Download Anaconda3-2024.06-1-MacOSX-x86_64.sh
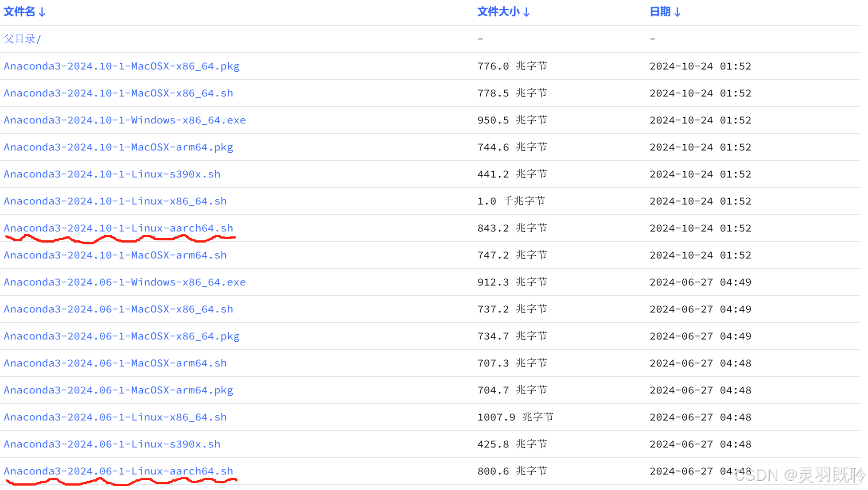Image resolution: width=868 pixels, height=490 pixels. (x=118, y=309)
